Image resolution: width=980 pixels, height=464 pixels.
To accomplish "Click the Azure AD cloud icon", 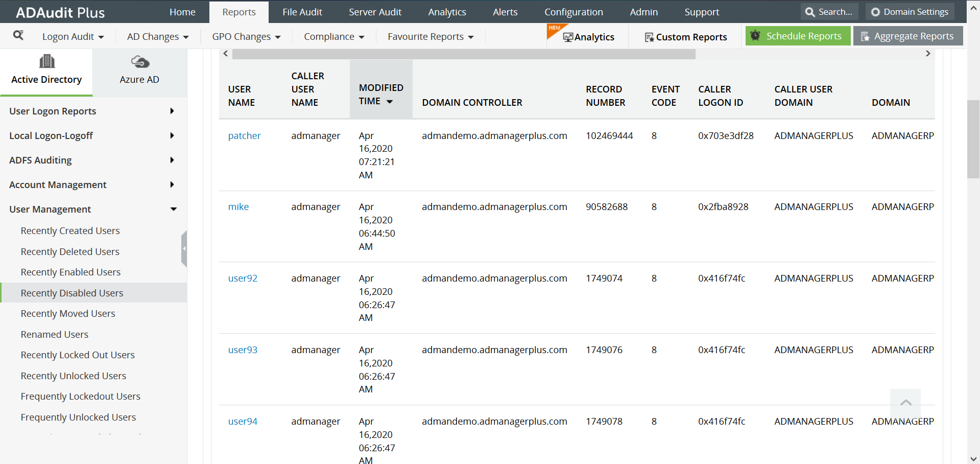I will [139, 61].
